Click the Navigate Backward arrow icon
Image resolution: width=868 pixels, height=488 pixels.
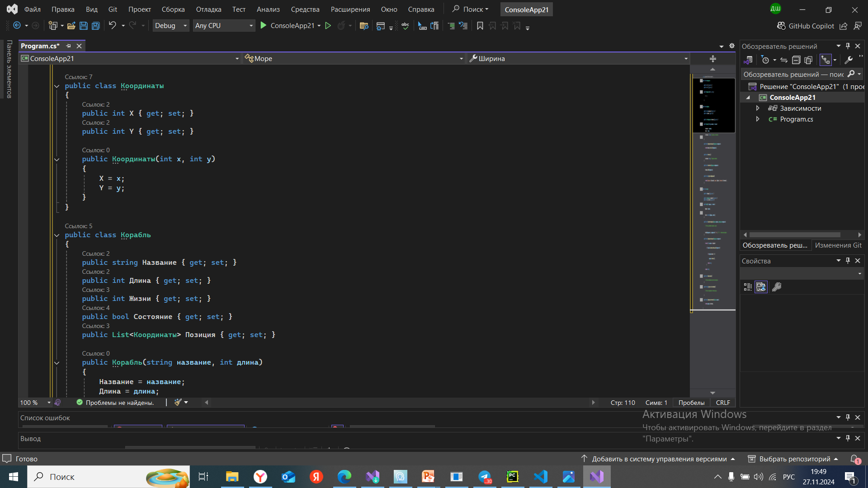[17, 26]
